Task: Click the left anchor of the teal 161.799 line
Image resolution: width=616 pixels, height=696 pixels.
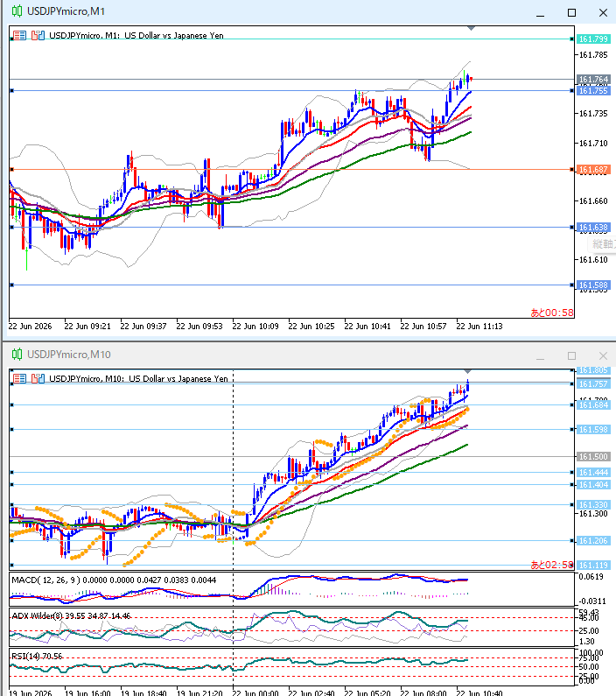Action: [x=12, y=39]
